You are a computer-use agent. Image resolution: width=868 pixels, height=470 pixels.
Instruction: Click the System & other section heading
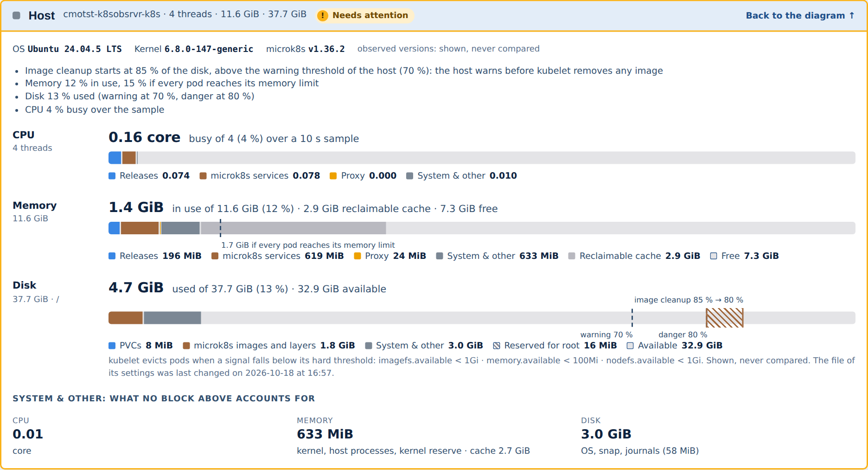pyautogui.click(x=164, y=399)
